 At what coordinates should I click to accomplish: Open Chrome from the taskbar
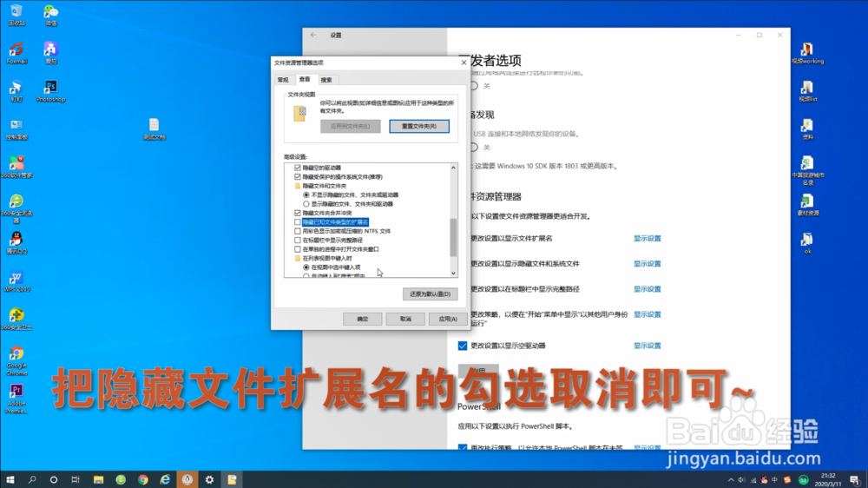(x=143, y=479)
